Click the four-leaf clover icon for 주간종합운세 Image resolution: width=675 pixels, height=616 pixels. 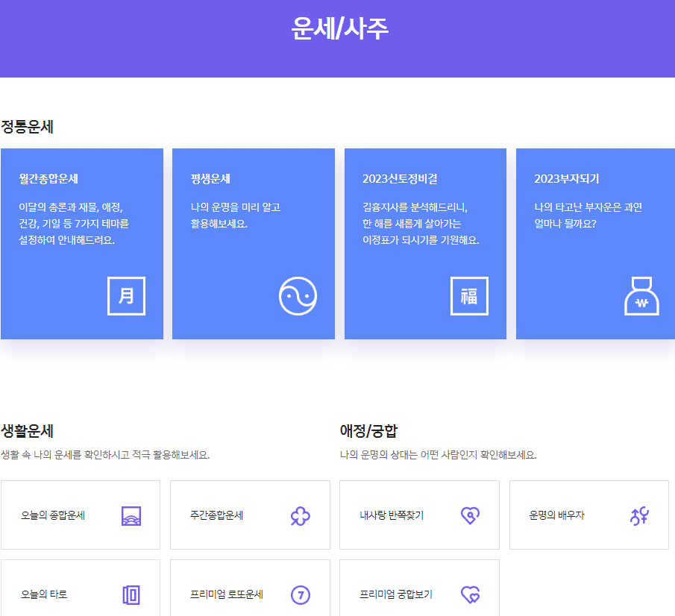point(301,515)
